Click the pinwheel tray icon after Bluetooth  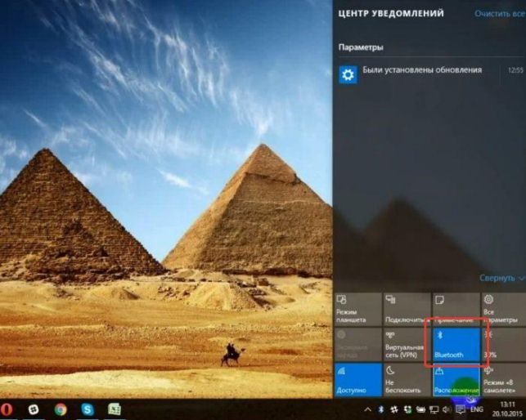coord(394,409)
